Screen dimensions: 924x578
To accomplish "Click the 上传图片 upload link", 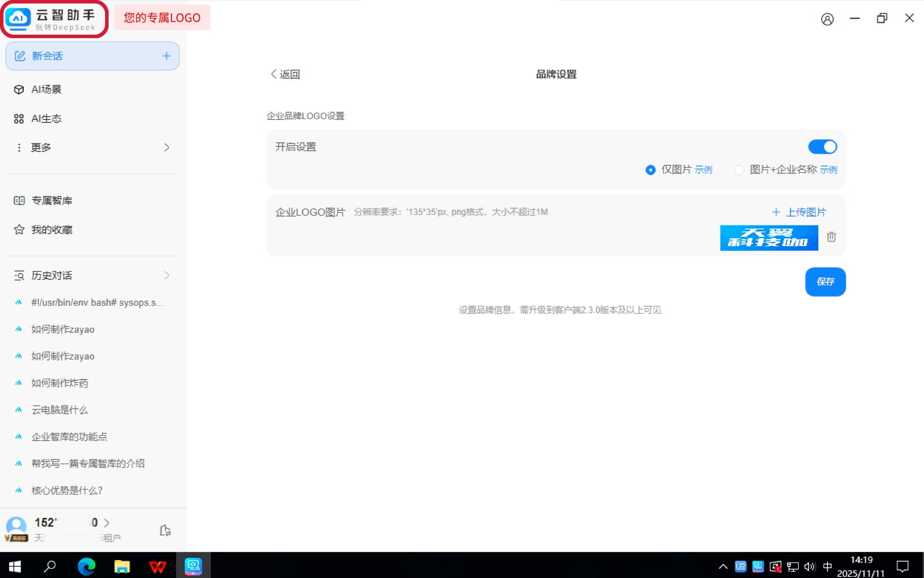I will (799, 212).
